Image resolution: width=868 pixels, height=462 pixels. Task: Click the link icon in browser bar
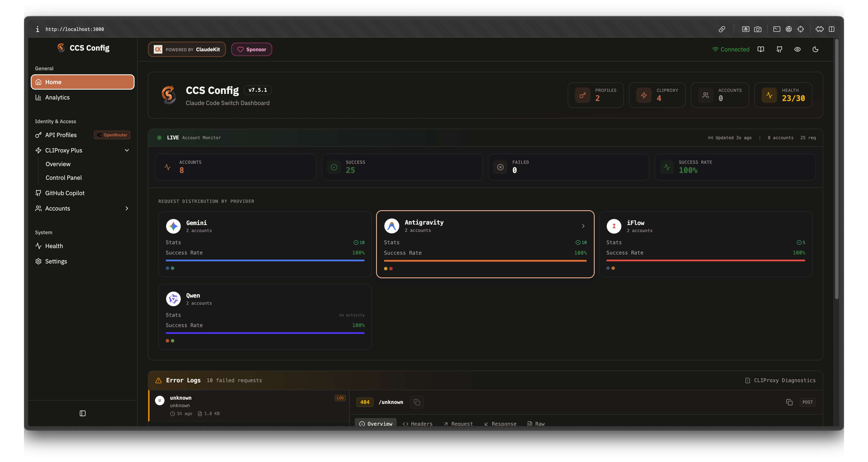(x=722, y=29)
